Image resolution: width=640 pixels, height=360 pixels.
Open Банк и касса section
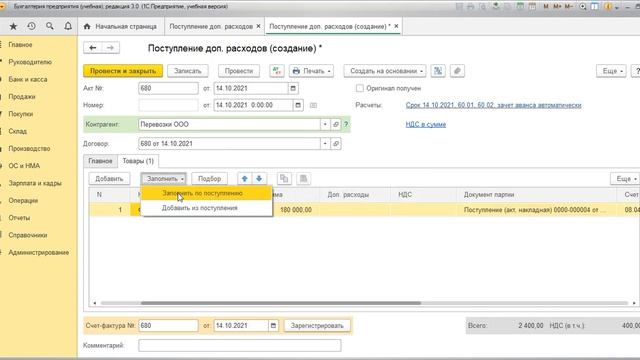(28, 80)
